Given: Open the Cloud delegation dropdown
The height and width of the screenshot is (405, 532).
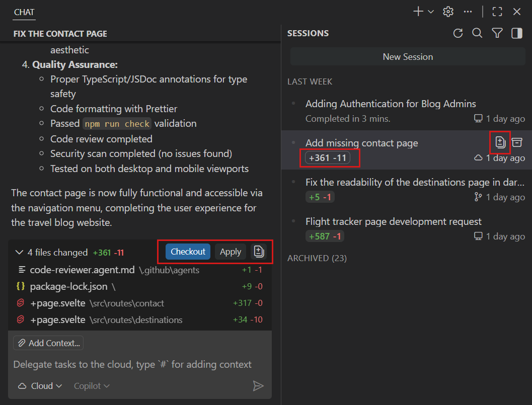Looking at the screenshot, I should coord(39,386).
